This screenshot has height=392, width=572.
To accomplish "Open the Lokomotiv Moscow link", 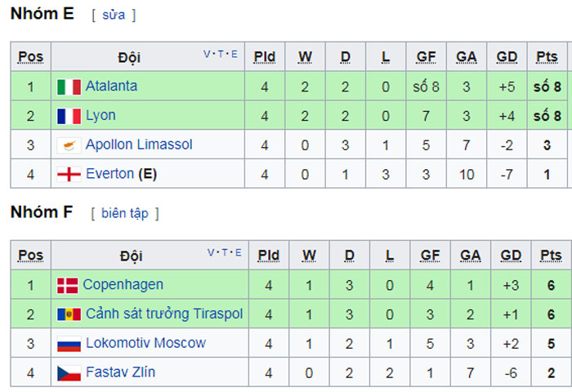I will [145, 343].
